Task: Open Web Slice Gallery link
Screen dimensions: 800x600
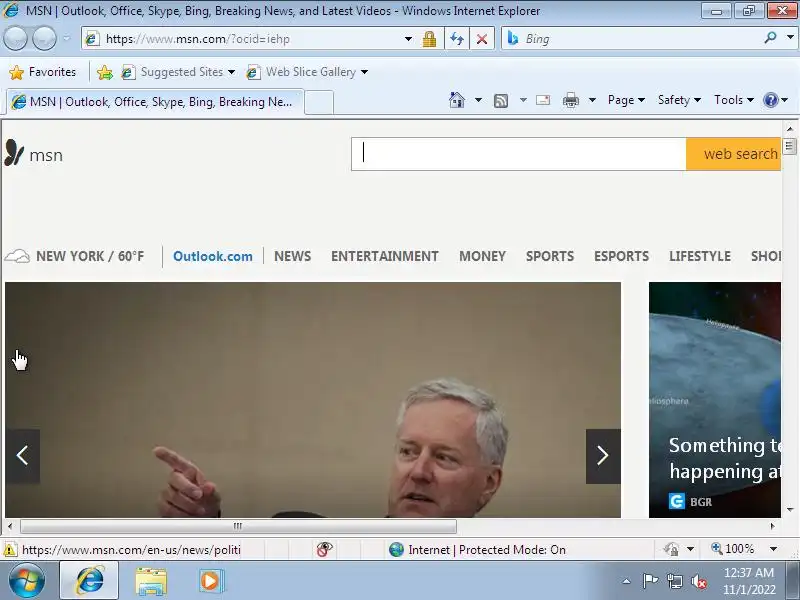Action: 307,72
